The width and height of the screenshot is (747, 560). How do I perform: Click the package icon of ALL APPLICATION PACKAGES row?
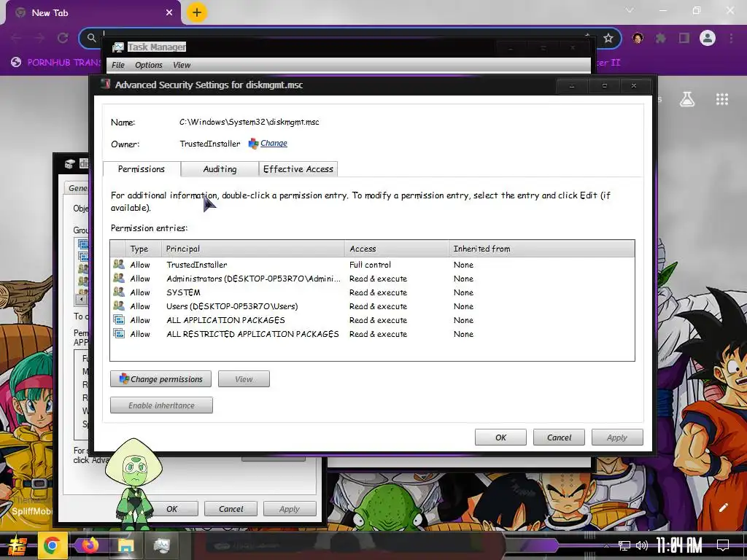119,319
